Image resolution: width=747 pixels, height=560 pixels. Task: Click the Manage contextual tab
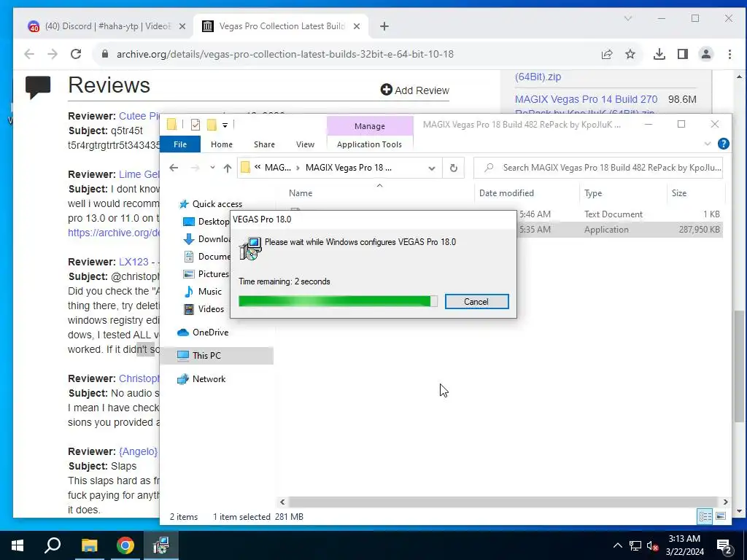click(x=370, y=126)
